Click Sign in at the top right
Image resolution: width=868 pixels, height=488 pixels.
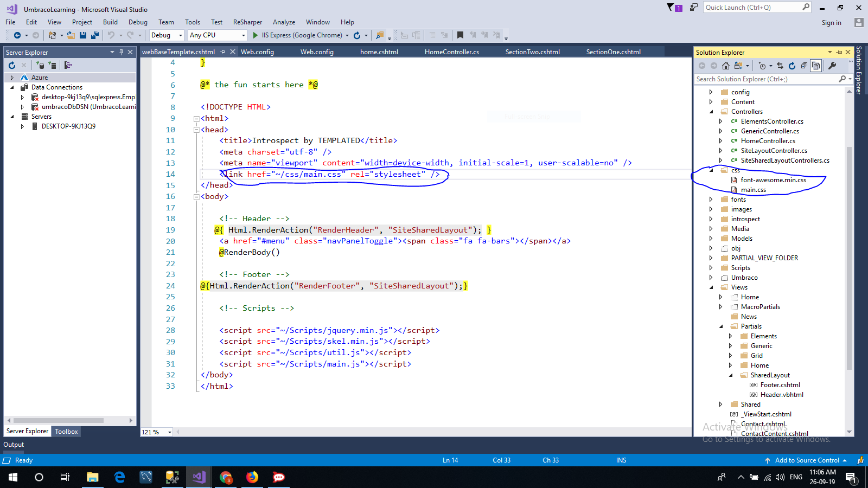[x=831, y=23]
